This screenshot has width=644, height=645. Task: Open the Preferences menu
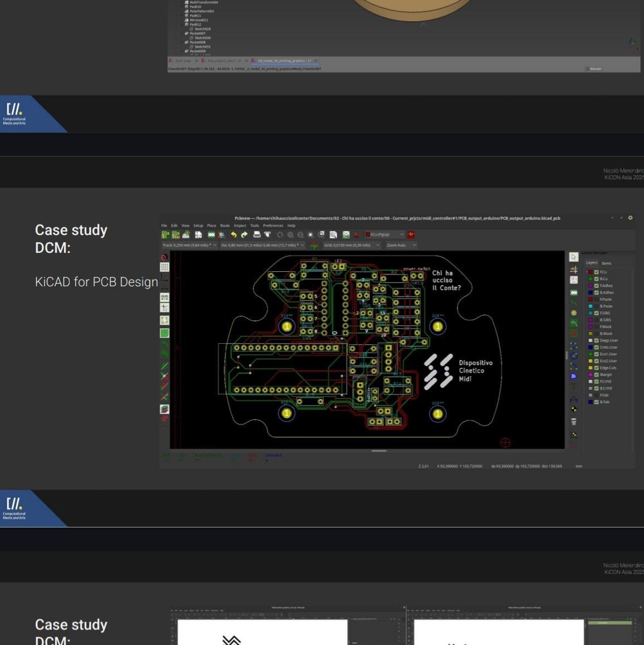coord(273,226)
